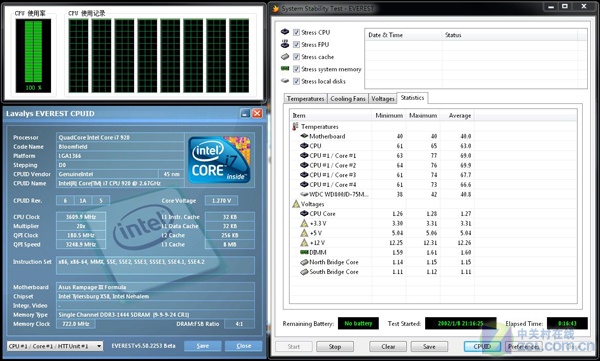Click the Stress CPU chip icon

285,32
